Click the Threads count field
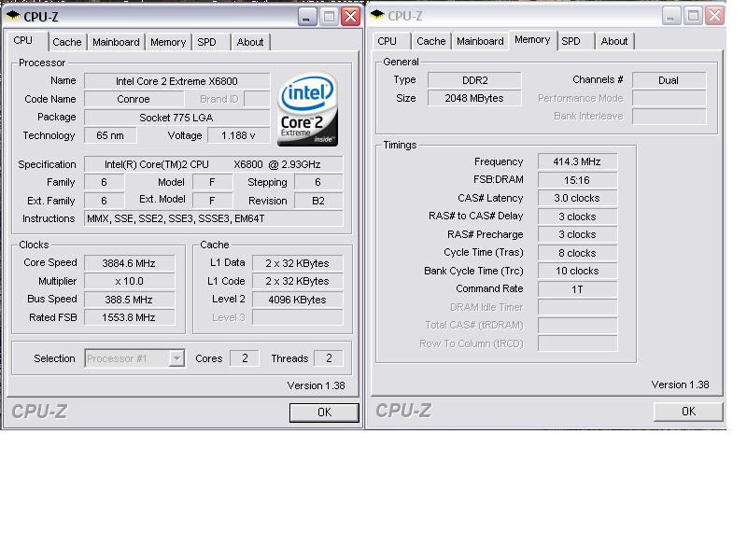 329,358
